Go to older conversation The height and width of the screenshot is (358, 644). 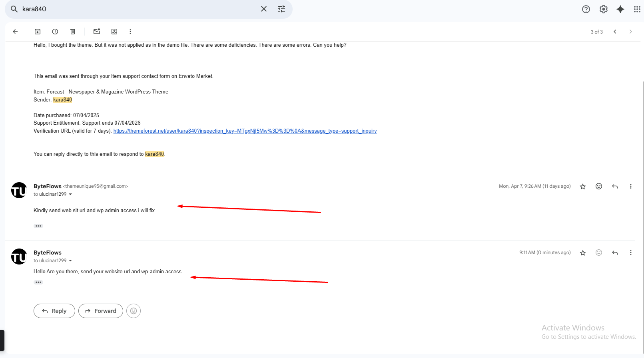point(631,32)
